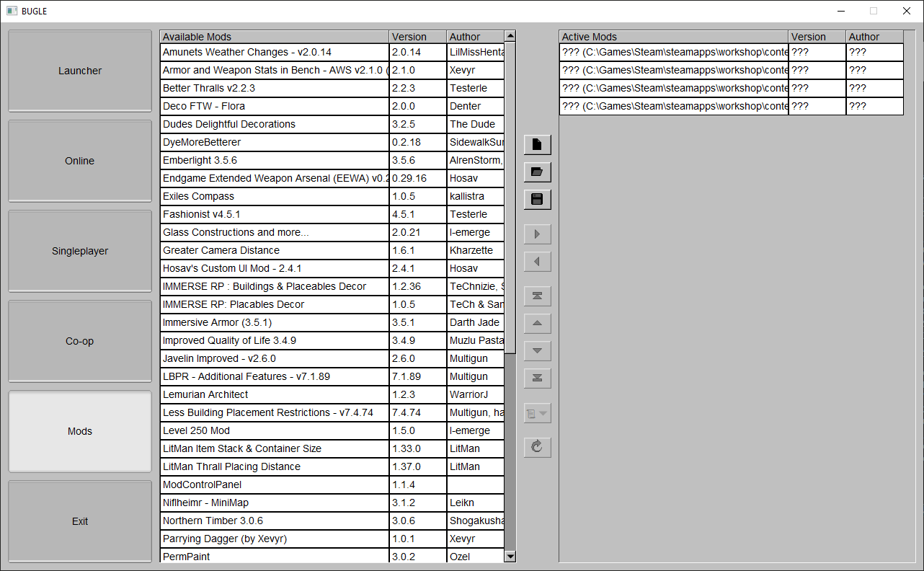Click author cell 'Leikn'
The height and width of the screenshot is (571, 924).
(476, 503)
